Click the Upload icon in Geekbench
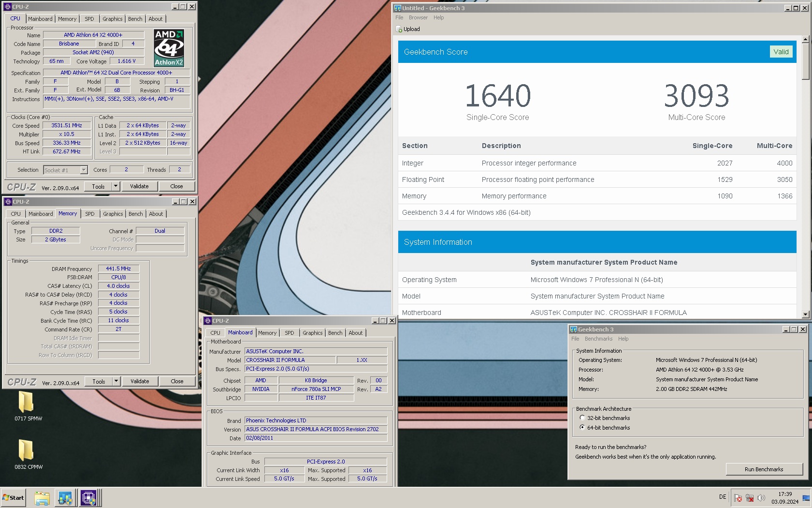Image resolution: width=812 pixels, height=508 pixels. pyautogui.click(x=399, y=29)
